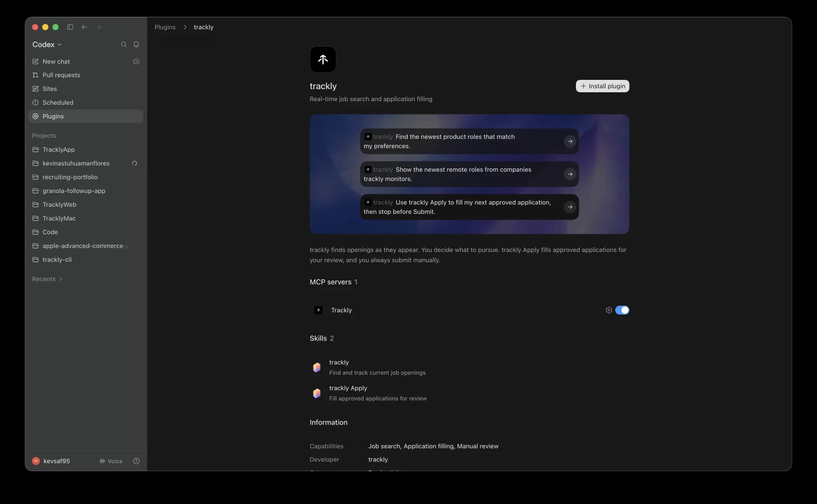Open Pull requests
Image resolution: width=817 pixels, height=504 pixels.
click(86, 75)
